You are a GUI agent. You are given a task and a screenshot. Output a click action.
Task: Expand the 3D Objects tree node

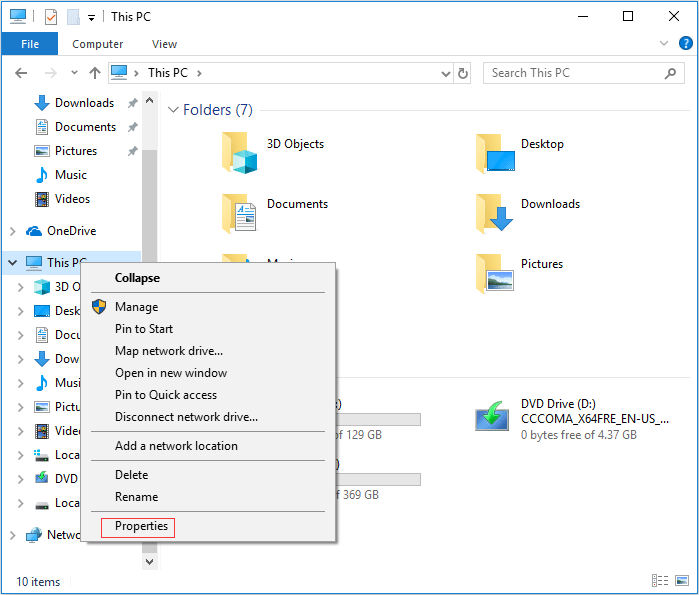click(x=21, y=287)
